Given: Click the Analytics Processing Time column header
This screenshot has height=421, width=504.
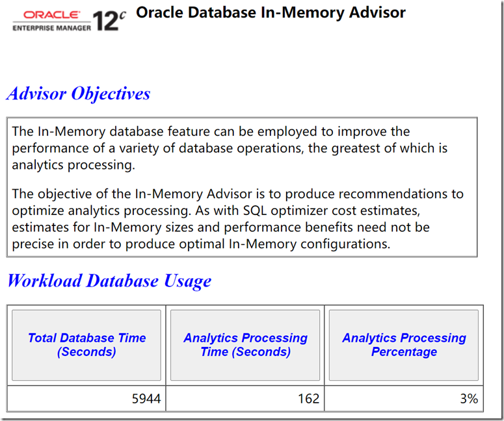Looking at the screenshot, I should (x=245, y=345).
